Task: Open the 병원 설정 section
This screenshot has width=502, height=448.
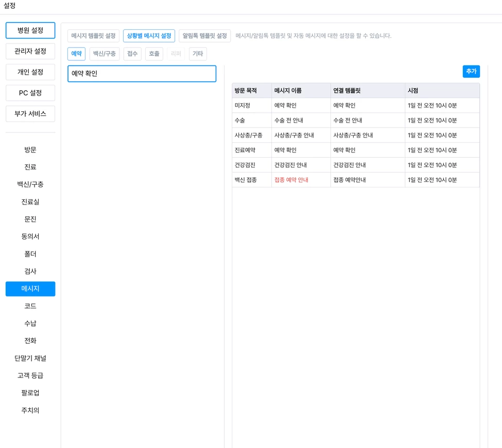Action: tap(30, 30)
